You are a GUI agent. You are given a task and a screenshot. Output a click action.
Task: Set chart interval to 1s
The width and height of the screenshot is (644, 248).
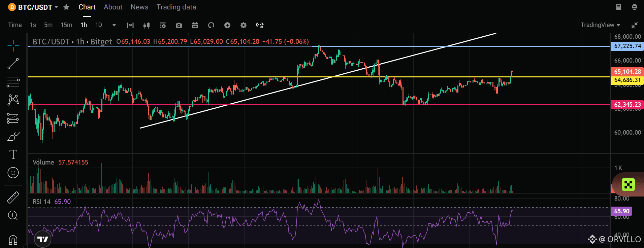[x=33, y=25]
